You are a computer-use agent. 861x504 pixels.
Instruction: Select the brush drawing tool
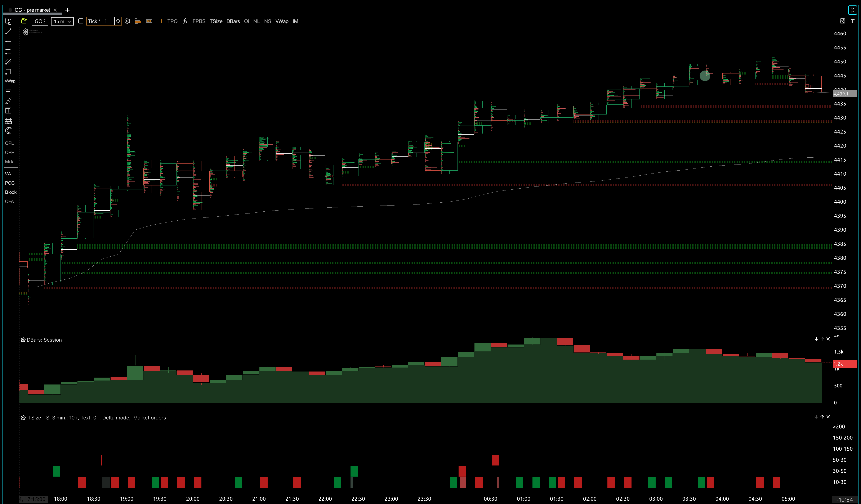coord(9,101)
